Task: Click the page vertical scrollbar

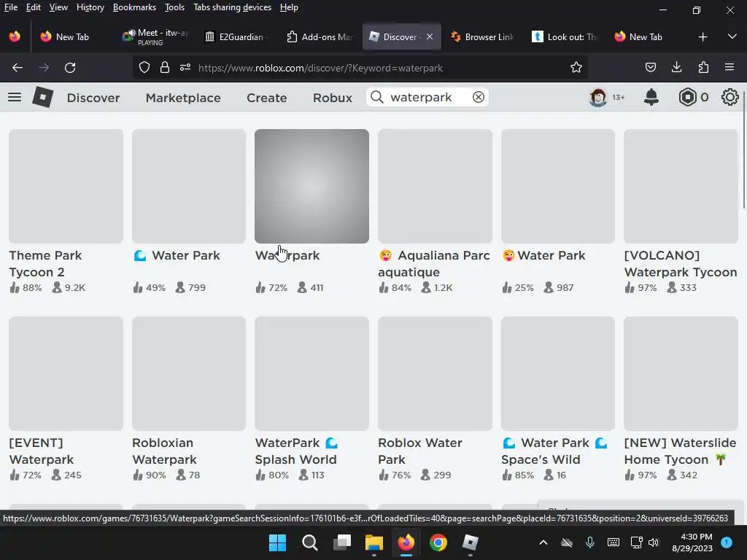Action: click(743, 148)
